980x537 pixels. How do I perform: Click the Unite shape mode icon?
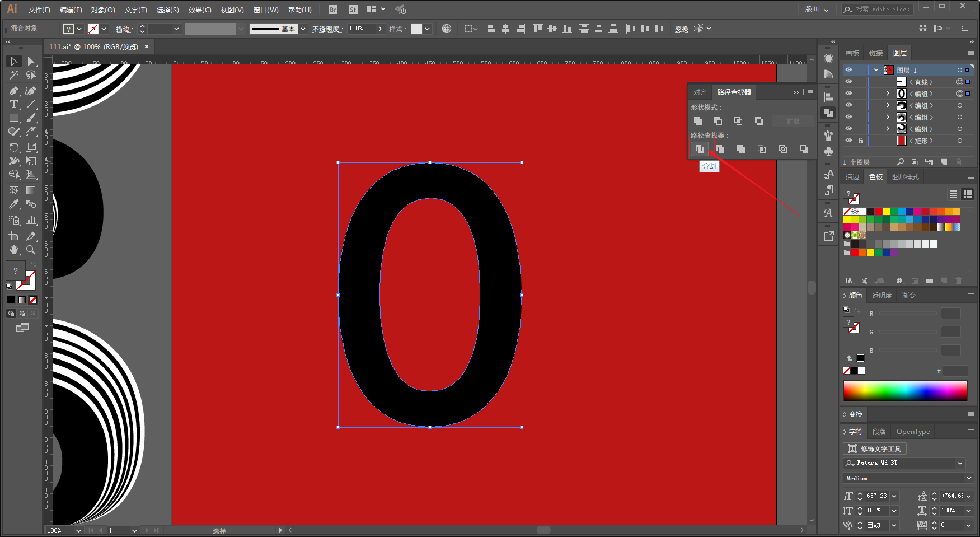pos(697,121)
